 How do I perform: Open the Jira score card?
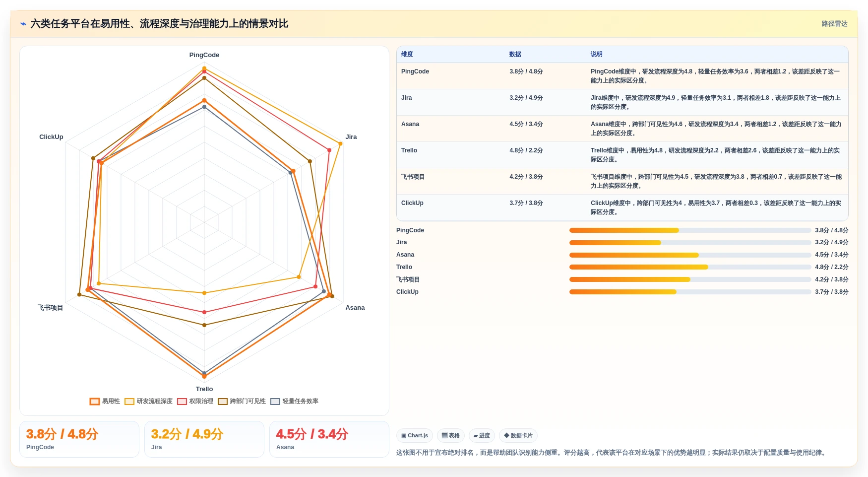click(204, 439)
